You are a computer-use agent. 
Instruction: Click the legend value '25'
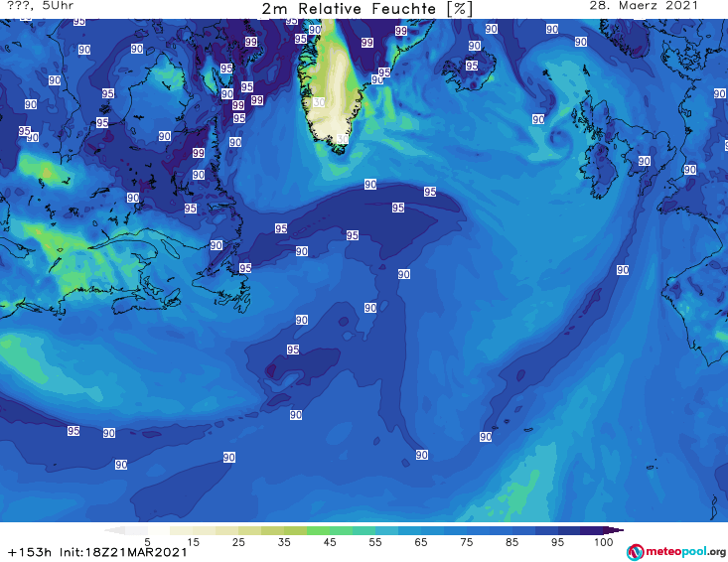tap(238, 542)
